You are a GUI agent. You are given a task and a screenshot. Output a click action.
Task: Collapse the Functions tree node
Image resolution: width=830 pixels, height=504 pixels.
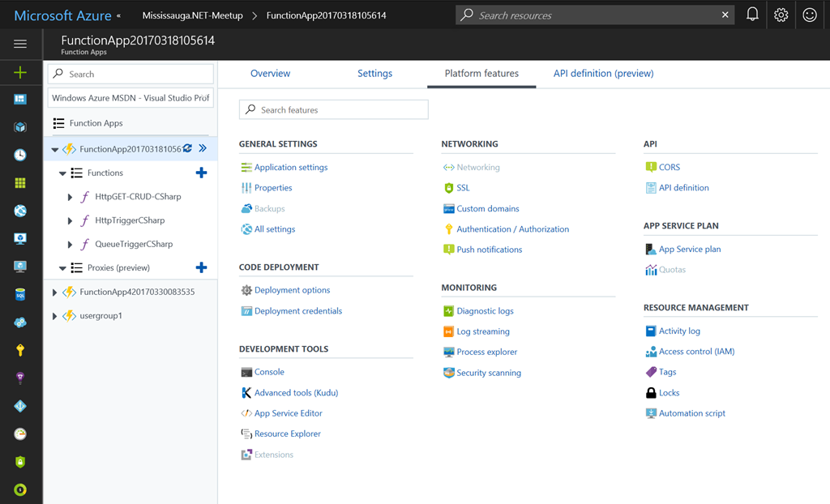63,173
